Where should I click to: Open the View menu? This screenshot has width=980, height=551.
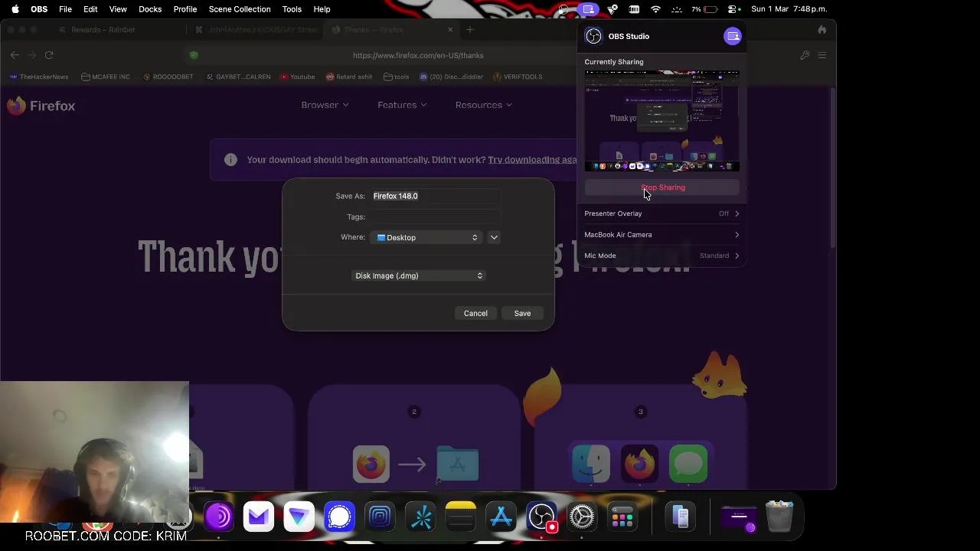click(x=118, y=9)
